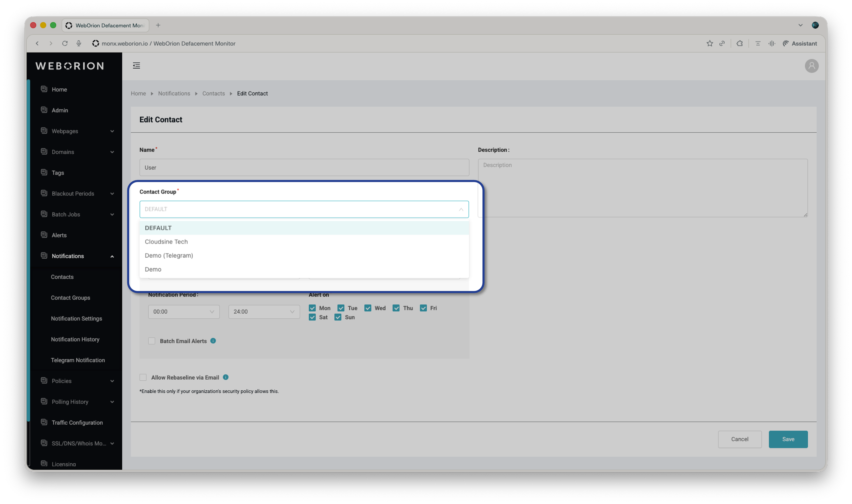Image resolution: width=852 pixels, height=504 pixels.
Task: Collapse the sidebar using the top toggle icon
Action: coord(136,66)
